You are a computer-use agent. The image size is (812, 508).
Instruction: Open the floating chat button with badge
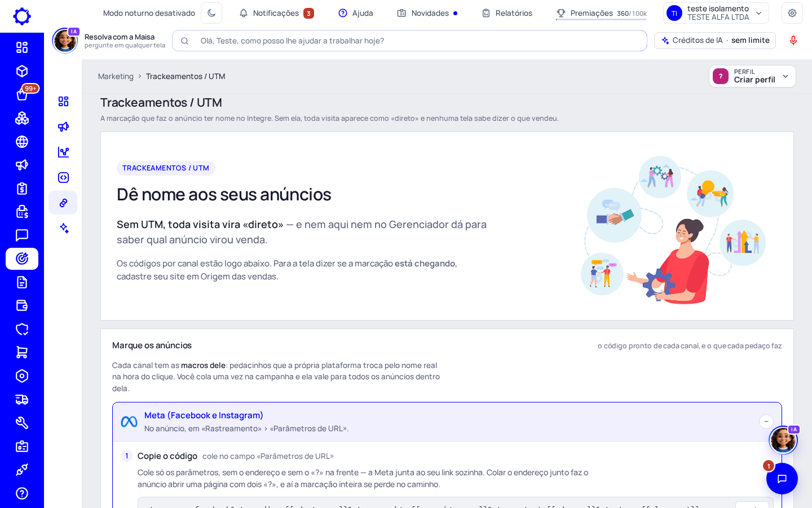(782, 479)
